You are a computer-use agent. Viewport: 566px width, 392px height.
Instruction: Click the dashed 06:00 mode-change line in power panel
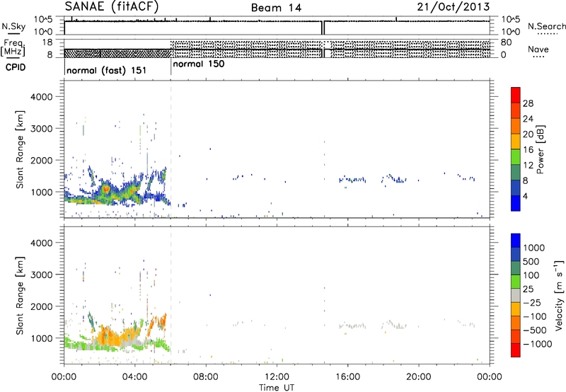[171, 149]
